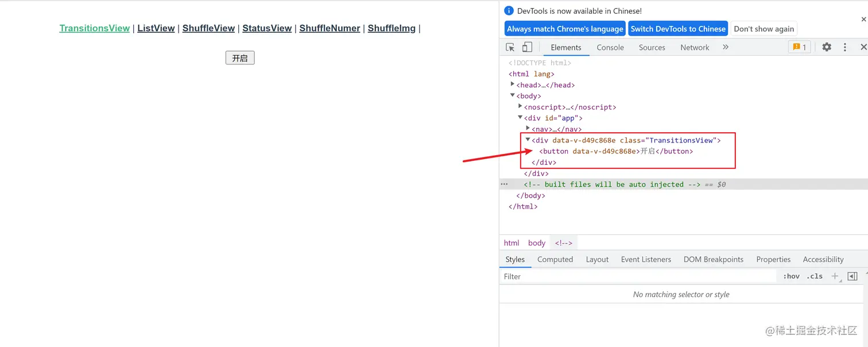Add a new style rule plus icon
This screenshot has width=868, height=347.
[x=835, y=276]
